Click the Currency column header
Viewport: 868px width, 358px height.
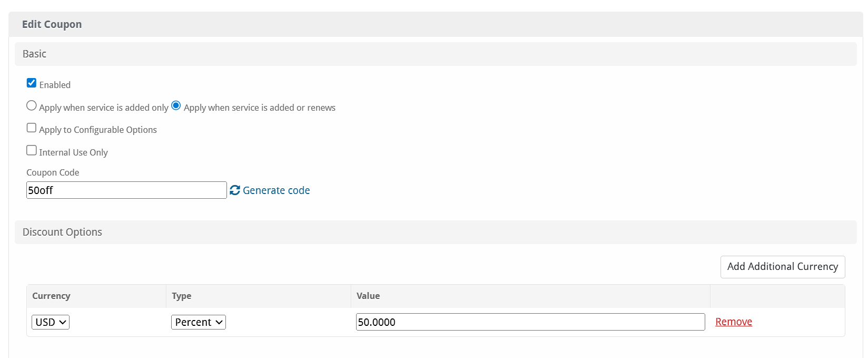(x=51, y=296)
